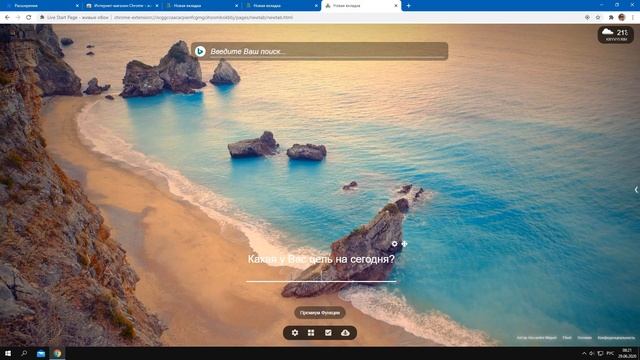
Task: Click the 'Премиум Функции' button
Action: coord(320,313)
